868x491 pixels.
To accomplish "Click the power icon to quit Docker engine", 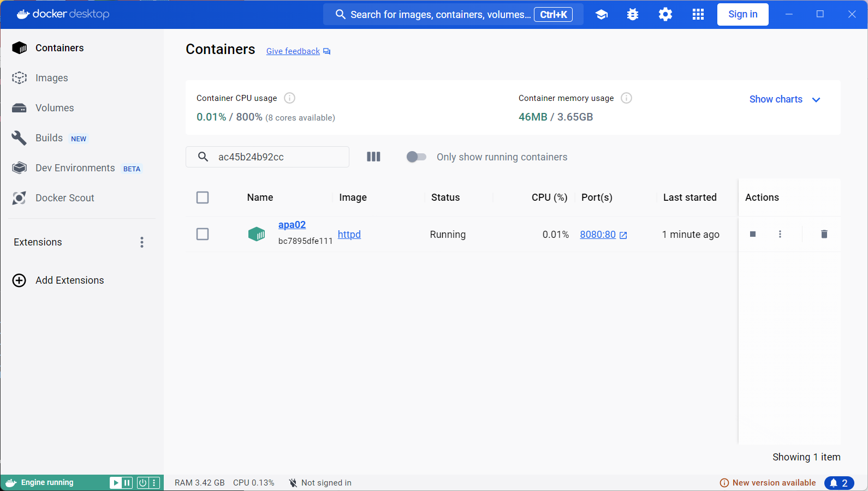I will pyautogui.click(x=142, y=483).
